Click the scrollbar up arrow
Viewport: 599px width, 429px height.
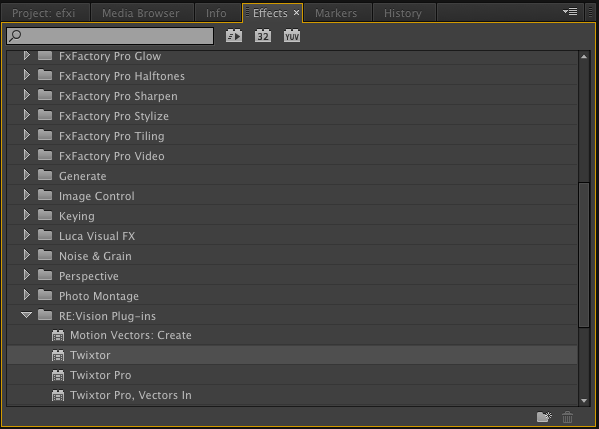pos(584,57)
